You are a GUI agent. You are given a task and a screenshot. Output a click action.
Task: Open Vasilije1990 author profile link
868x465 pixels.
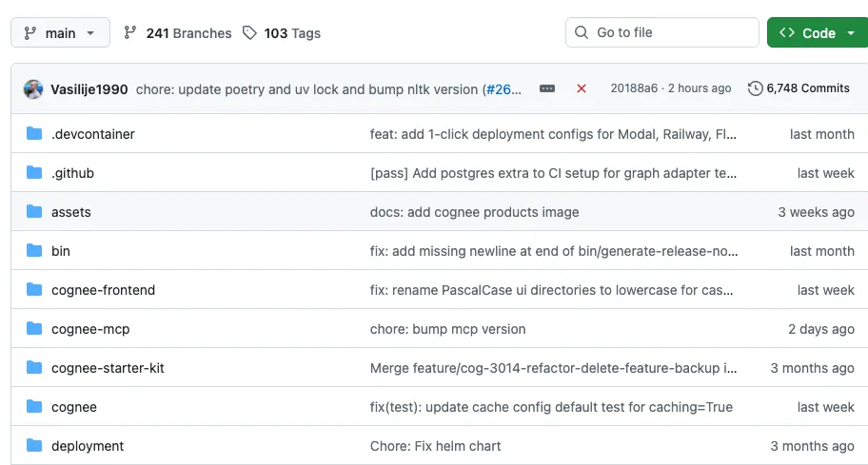click(x=89, y=89)
